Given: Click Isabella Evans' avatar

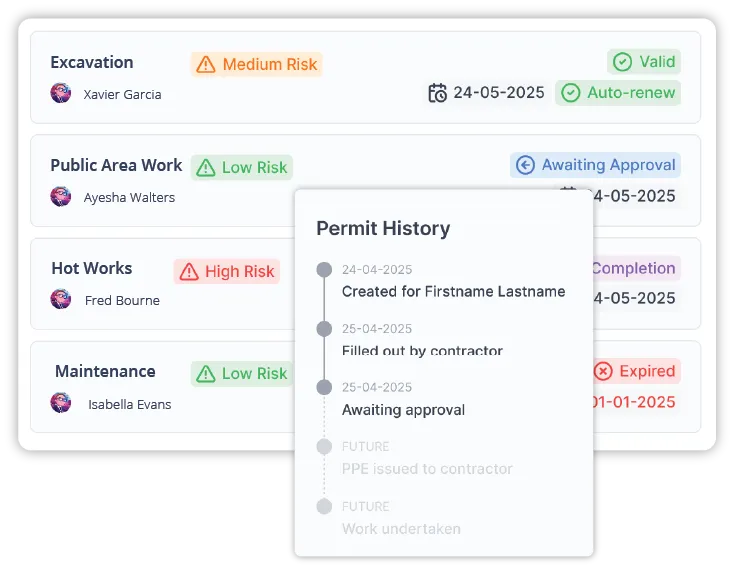Looking at the screenshot, I should coord(61,403).
